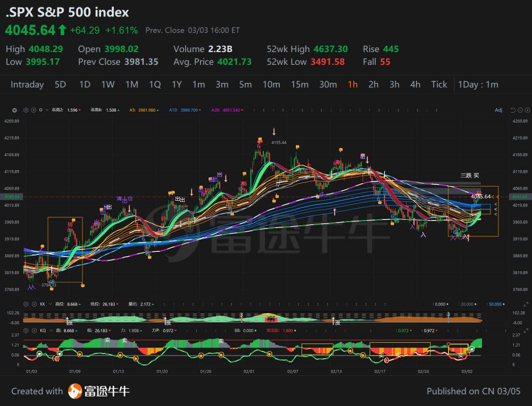
Task: Open KQ indicator settings gear
Action: click(26, 331)
